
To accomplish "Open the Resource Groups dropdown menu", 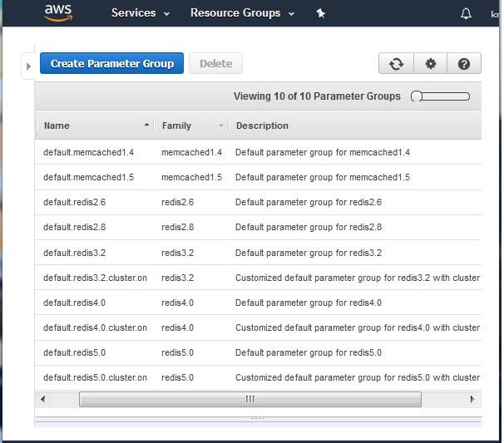I will 241,13.
